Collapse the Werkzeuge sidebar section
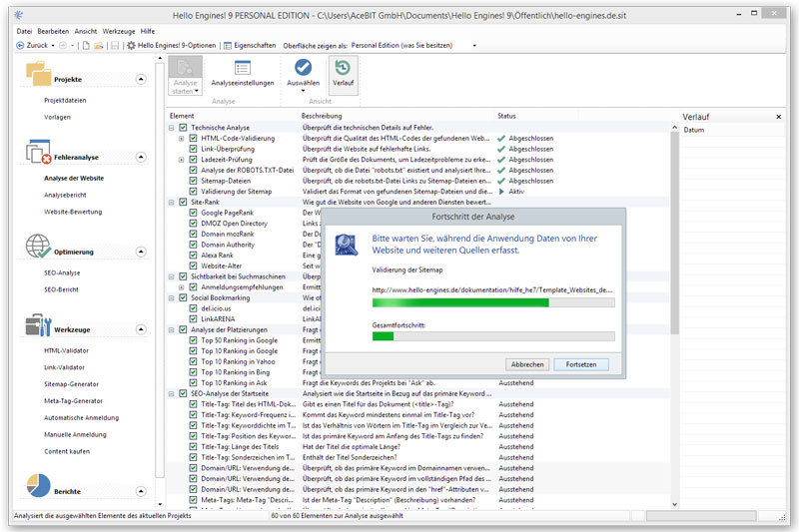 [141, 330]
